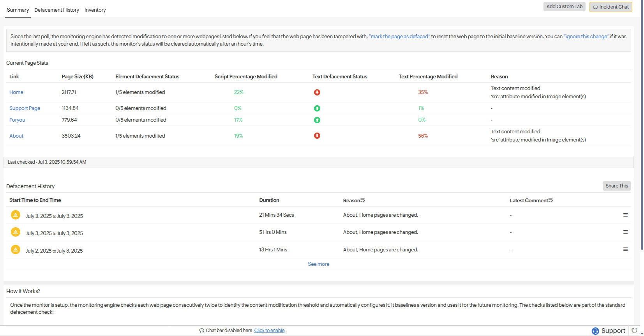This screenshot has width=644, height=336.
Task: Click warning icon for 21 Mins 34 Secs entry
Action: pos(16,215)
